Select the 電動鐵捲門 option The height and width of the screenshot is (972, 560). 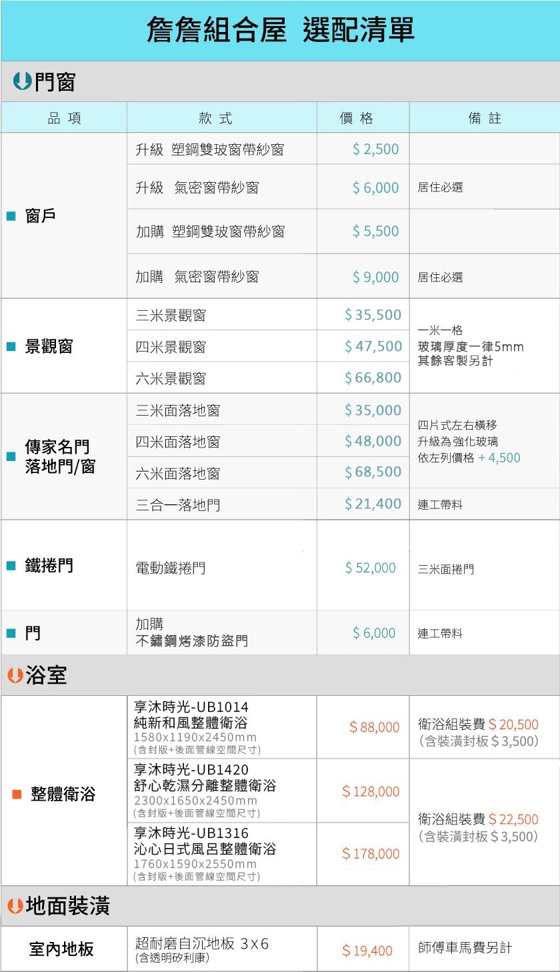pos(171,568)
